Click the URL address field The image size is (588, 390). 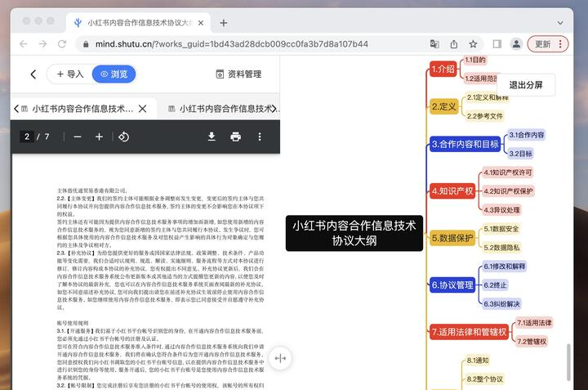coord(232,44)
